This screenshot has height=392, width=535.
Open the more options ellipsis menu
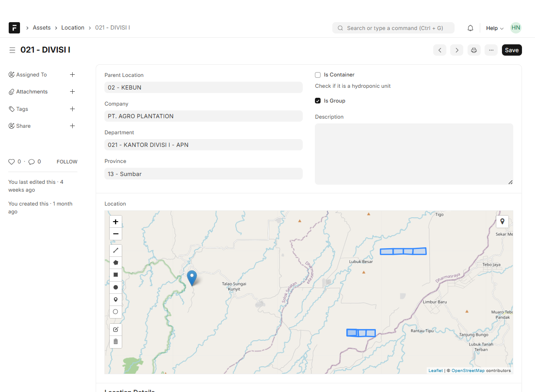click(491, 50)
